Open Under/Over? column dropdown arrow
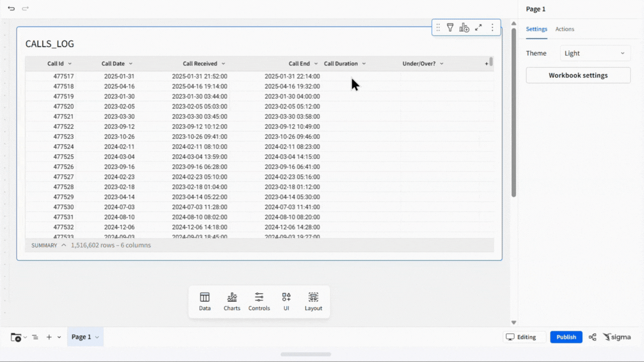The image size is (644, 362). tap(441, 64)
